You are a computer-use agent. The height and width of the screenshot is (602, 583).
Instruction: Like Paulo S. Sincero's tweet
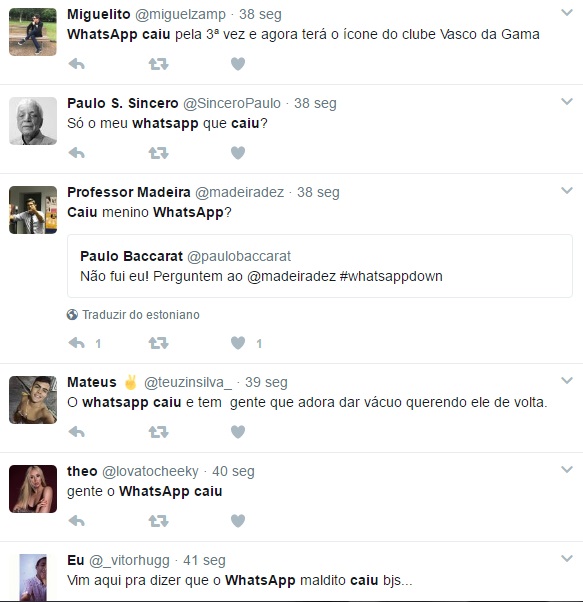click(x=238, y=153)
